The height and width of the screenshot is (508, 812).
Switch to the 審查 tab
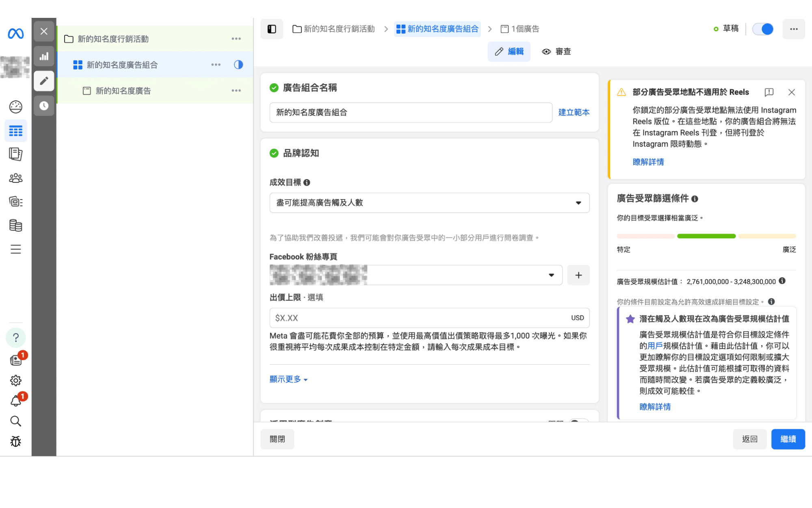(556, 52)
